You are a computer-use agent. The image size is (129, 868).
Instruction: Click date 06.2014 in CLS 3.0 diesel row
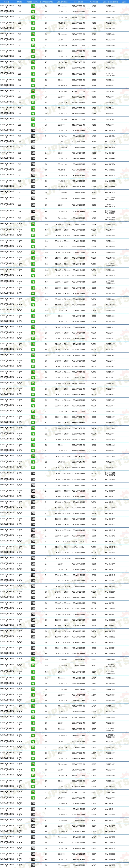(x=62, y=205)
